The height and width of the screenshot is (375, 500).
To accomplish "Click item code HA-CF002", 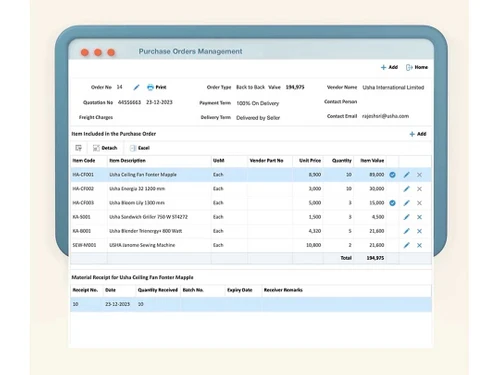I will pyautogui.click(x=83, y=189).
